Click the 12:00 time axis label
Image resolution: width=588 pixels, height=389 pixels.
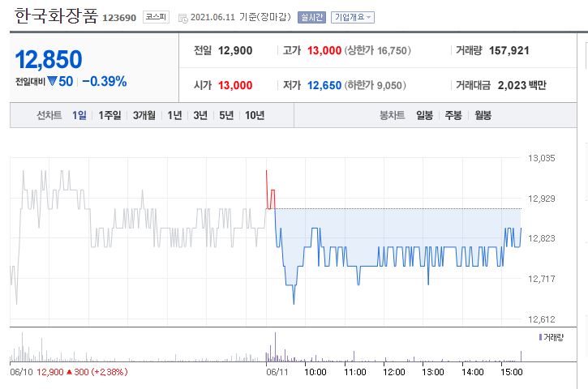click(x=393, y=372)
